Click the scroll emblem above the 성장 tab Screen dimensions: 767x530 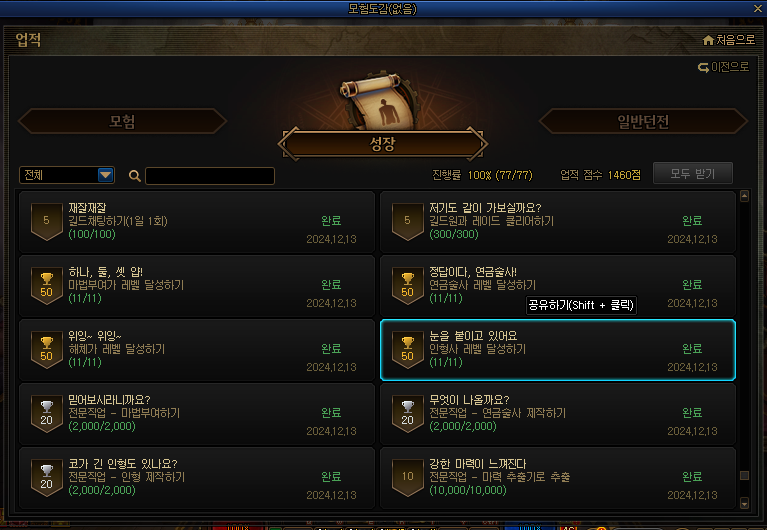tap(382, 100)
